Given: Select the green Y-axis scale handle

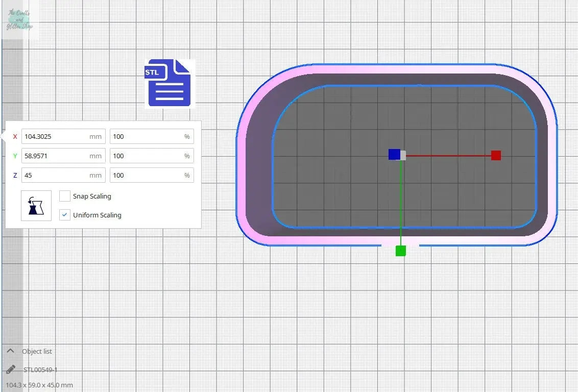Looking at the screenshot, I should tap(401, 251).
